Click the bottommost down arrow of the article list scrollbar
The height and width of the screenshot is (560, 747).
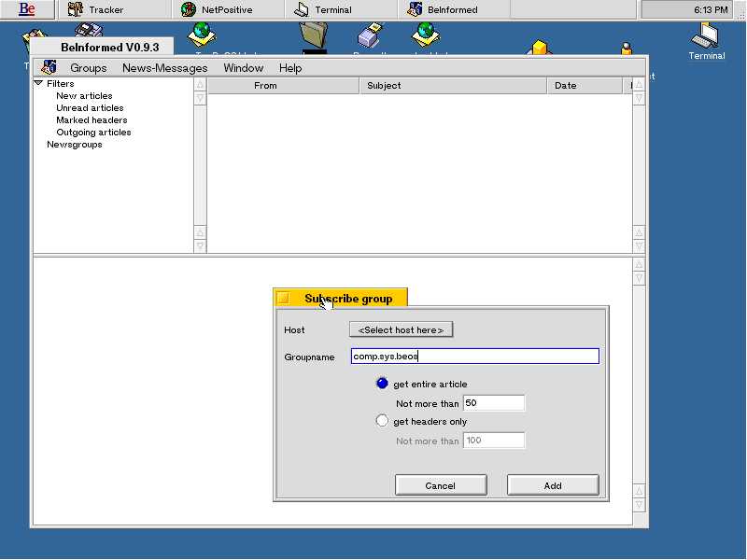(x=639, y=245)
